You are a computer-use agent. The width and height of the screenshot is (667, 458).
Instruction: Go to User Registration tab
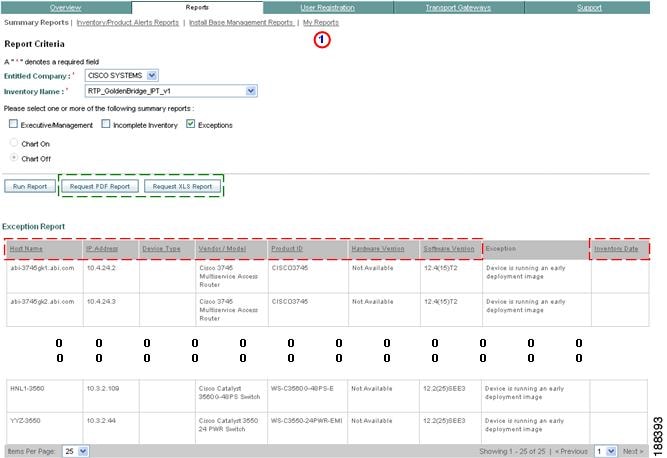(328, 7)
